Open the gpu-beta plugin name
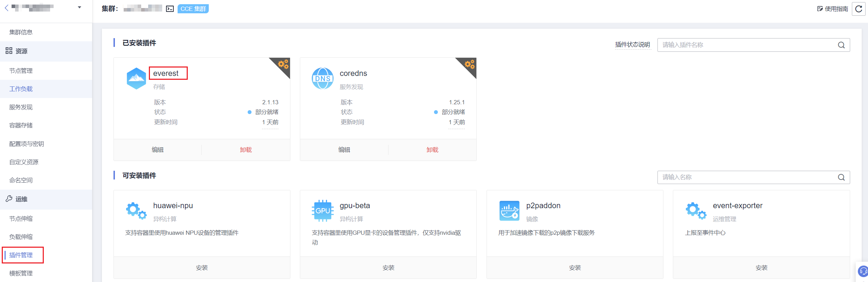Viewport: 868px width, 282px height. (x=355, y=205)
